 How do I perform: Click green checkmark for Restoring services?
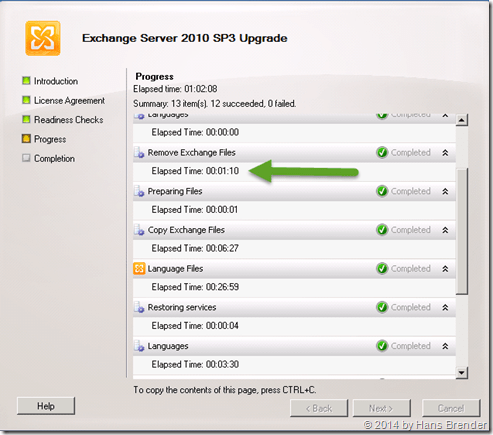click(x=382, y=307)
